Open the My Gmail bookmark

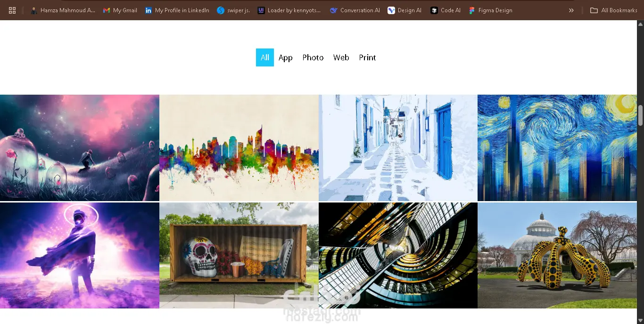(120, 10)
